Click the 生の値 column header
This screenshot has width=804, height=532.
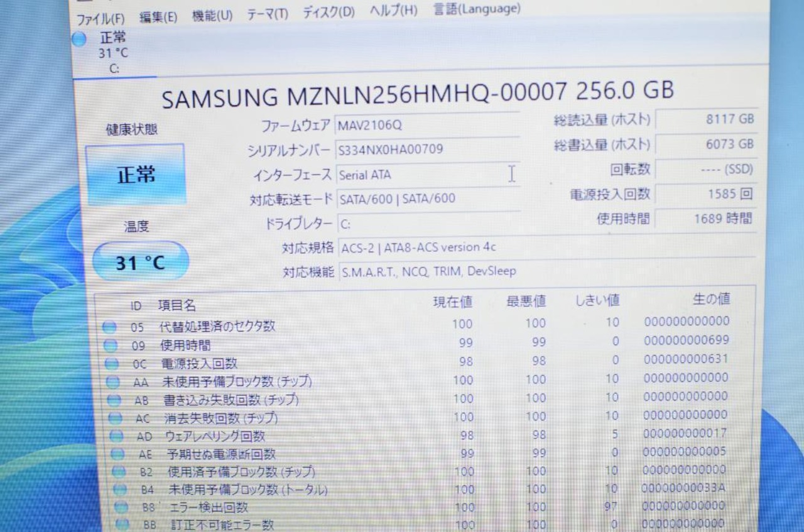tap(711, 299)
